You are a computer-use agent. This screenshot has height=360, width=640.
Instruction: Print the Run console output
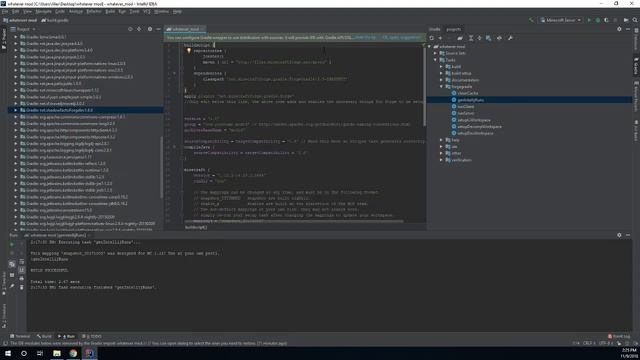click(x=22, y=279)
